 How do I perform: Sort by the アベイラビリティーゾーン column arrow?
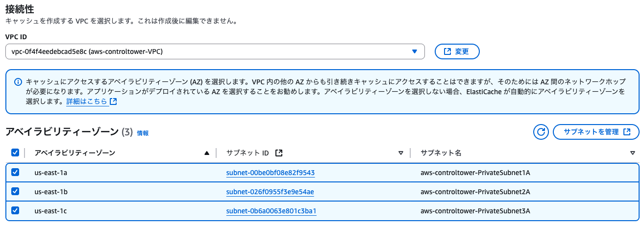click(x=206, y=153)
